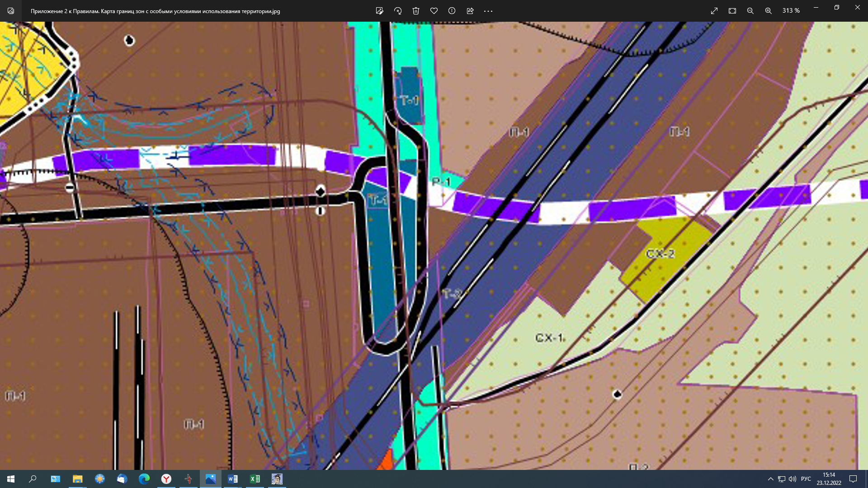Open taskbar Search
Image resolution: width=868 pixels, height=488 pixels.
(33, 479)
